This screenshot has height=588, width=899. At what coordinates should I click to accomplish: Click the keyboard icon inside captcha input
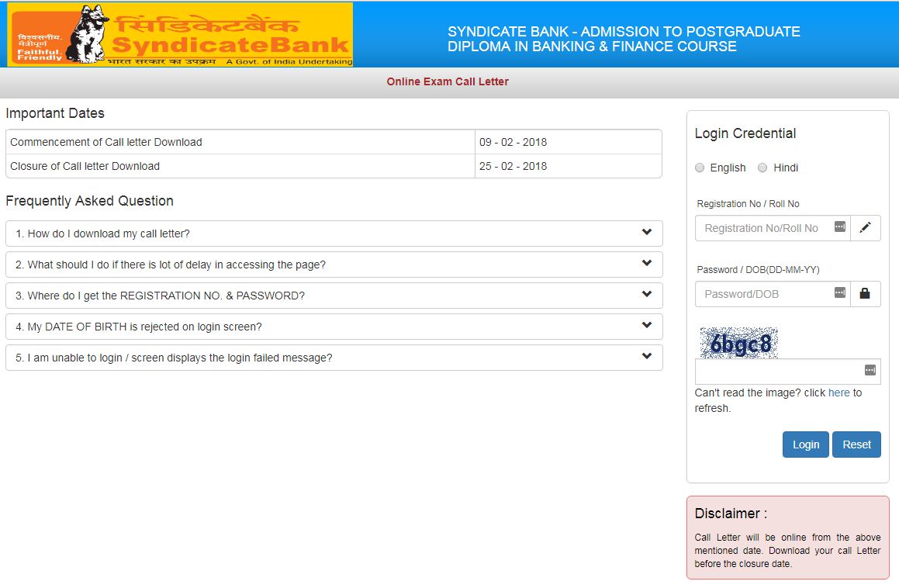point(870,370)
